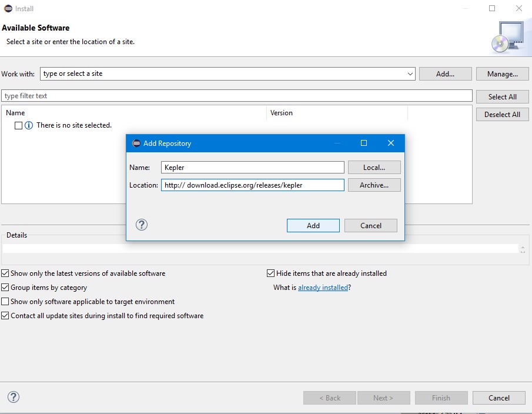Click Add to confirm the Kepler repository

coord(313,225)
